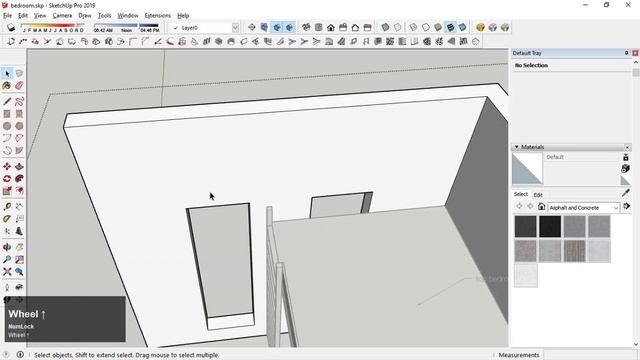The width and height of the screenshot is (640, 360).
Task: Pick the Polygon tool
Action: click(19, 126)
